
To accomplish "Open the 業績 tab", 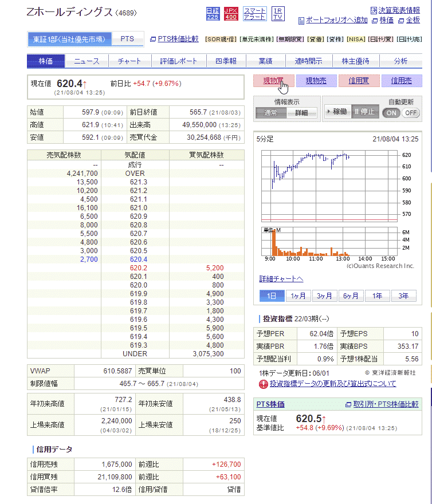I will [x=265, y=61].
